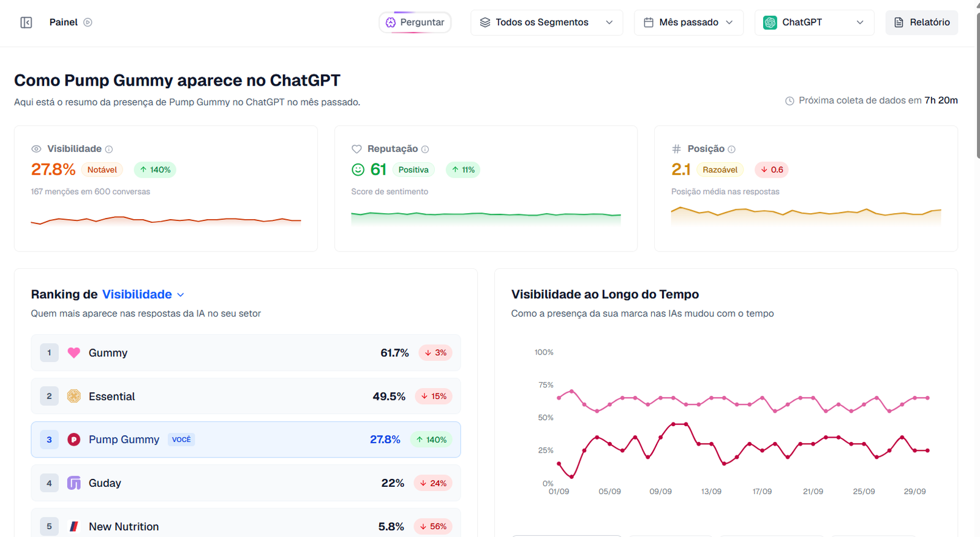
Task: Click the Guday 24% decrease badge
Action: (433, 483)
